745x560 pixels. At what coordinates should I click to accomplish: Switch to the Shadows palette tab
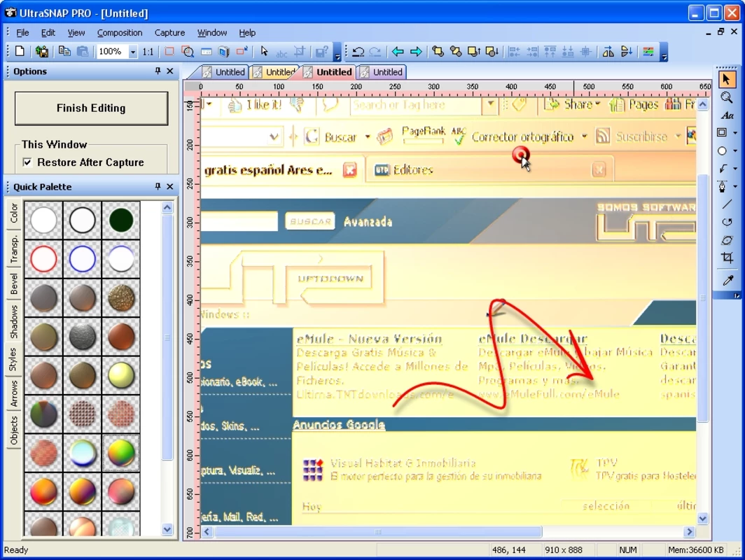(x=13, y=321)
